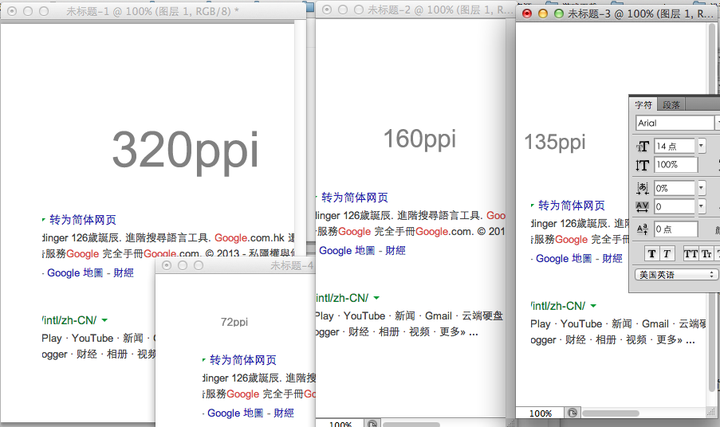Click 转为简体网页 in 未标题-4 window

click(243, 360)
